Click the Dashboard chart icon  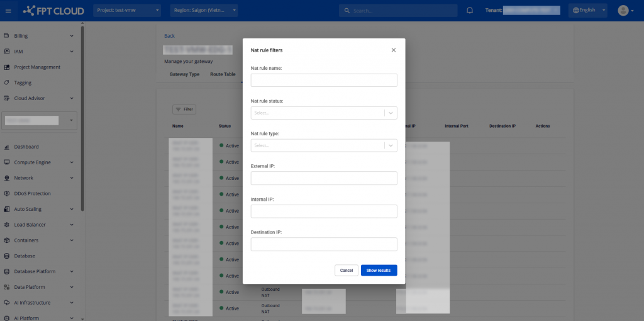[x=6, y=147]
